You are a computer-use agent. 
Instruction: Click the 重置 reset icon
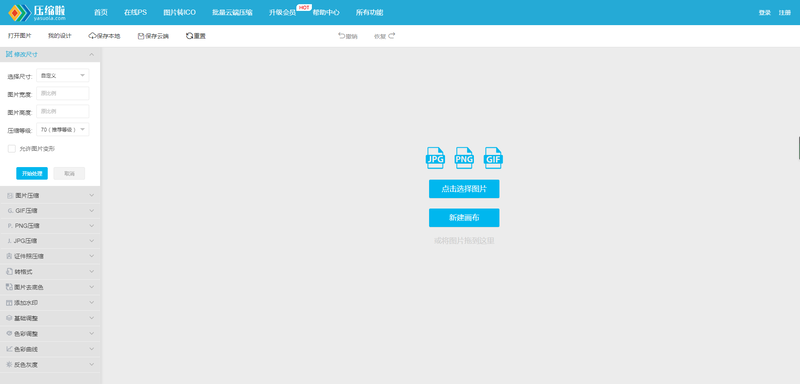click(189, 36)
